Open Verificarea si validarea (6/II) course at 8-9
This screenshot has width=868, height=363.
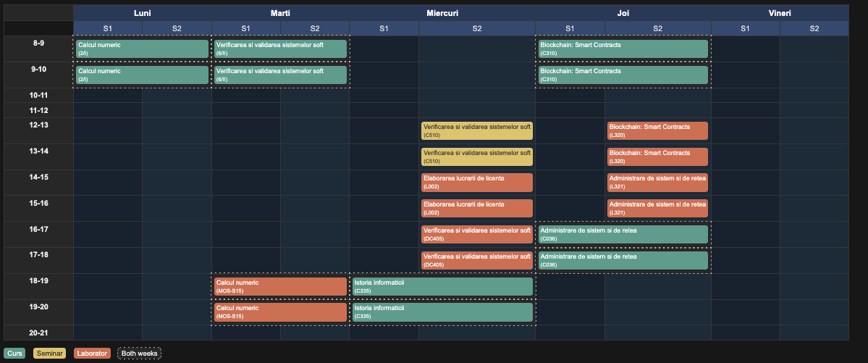point(281,49)
